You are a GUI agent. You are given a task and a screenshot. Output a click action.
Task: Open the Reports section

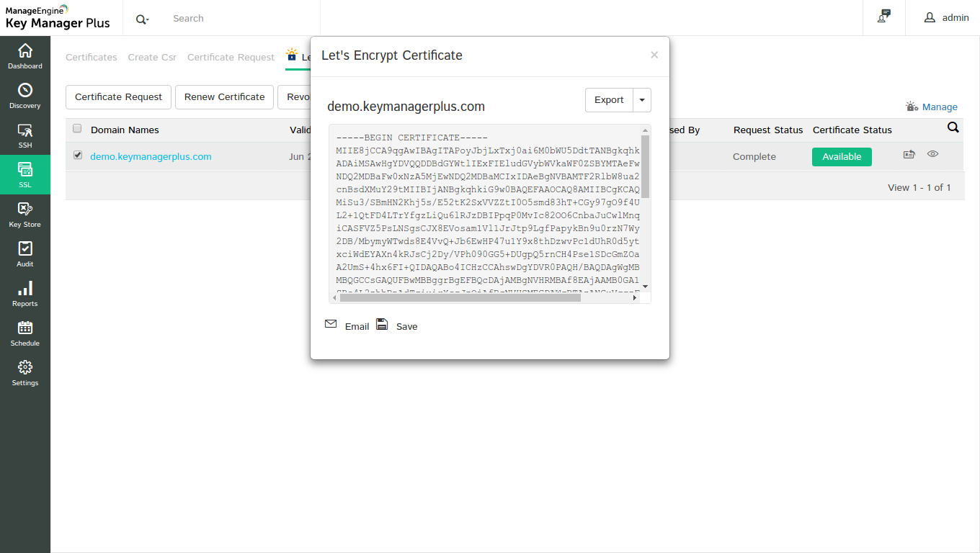click(25, 294)
